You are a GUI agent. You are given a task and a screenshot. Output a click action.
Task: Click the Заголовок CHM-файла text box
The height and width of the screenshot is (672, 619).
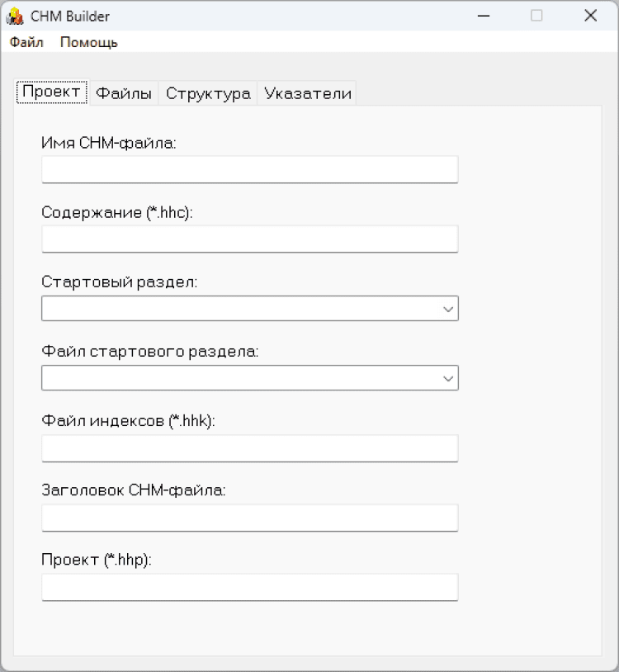click(249, 518)
